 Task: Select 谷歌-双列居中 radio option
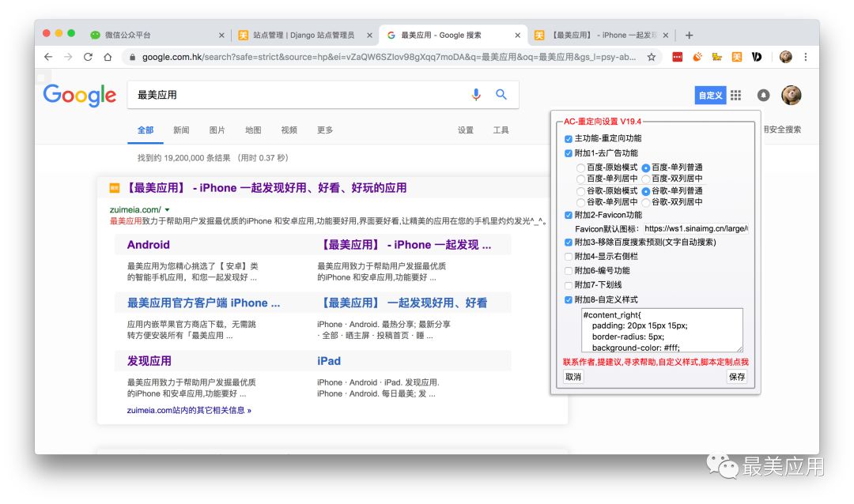[x=645, y=202]
